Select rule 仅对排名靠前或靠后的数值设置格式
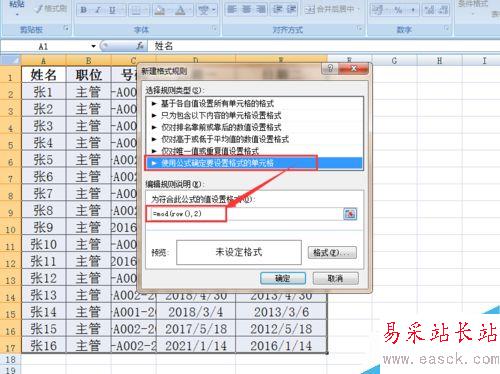 coord(221,127)
